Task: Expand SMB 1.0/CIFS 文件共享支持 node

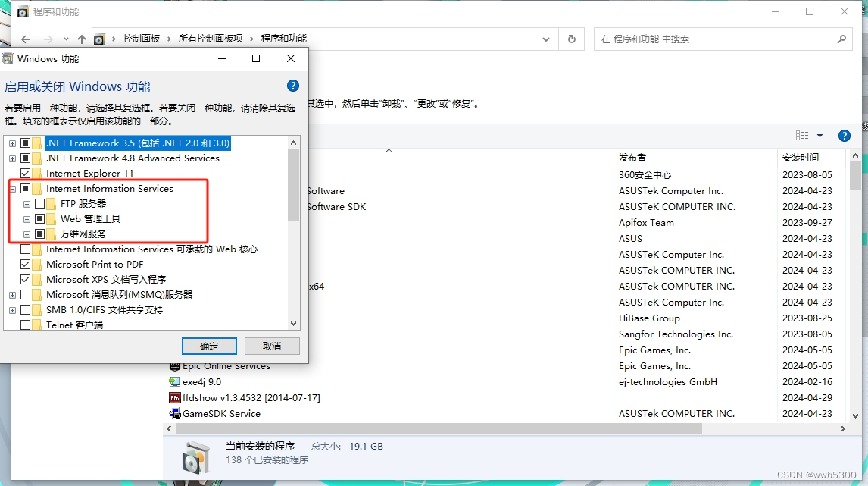Action: click(12, 310)
